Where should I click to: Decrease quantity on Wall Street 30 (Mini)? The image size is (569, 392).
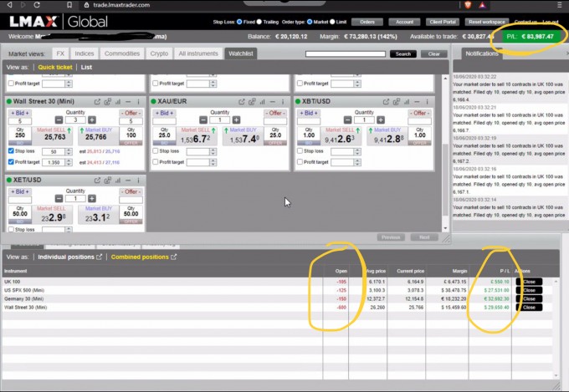pos(59,120)
